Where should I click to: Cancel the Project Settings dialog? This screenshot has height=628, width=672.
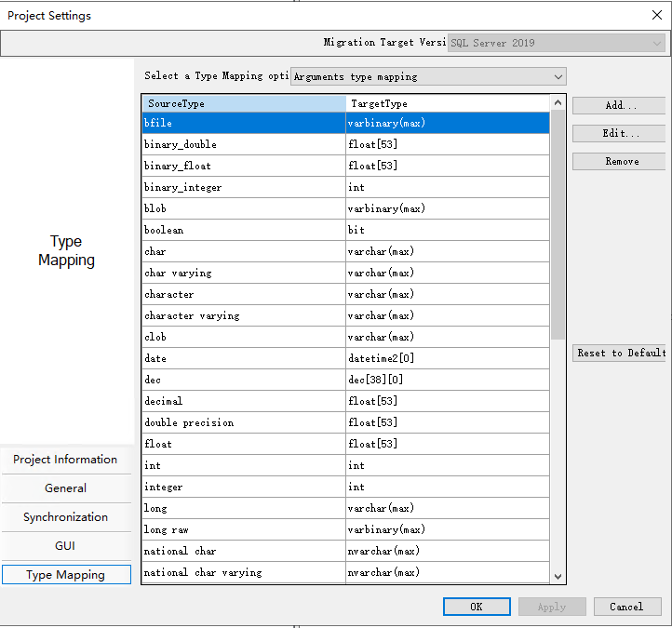click(627, 607)
